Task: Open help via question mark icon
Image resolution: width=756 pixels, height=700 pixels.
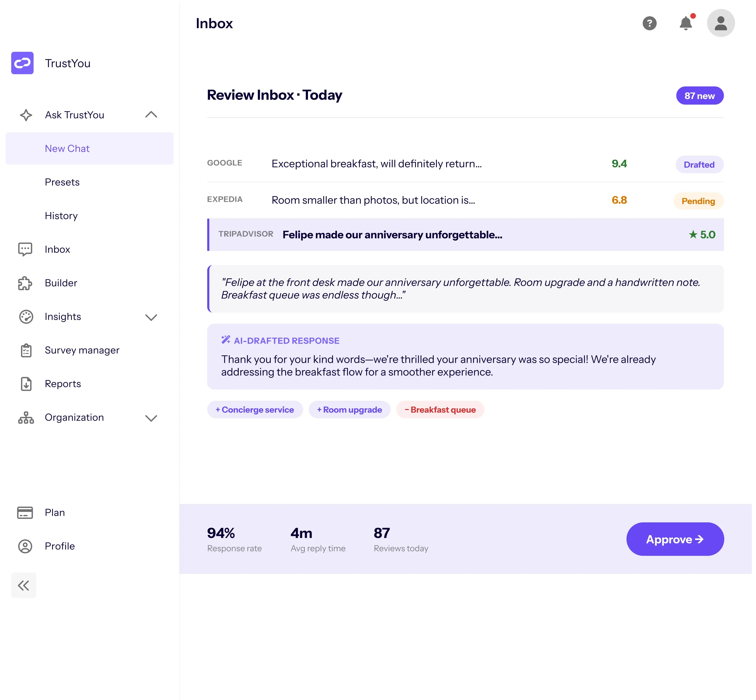Action: (649, 23)
